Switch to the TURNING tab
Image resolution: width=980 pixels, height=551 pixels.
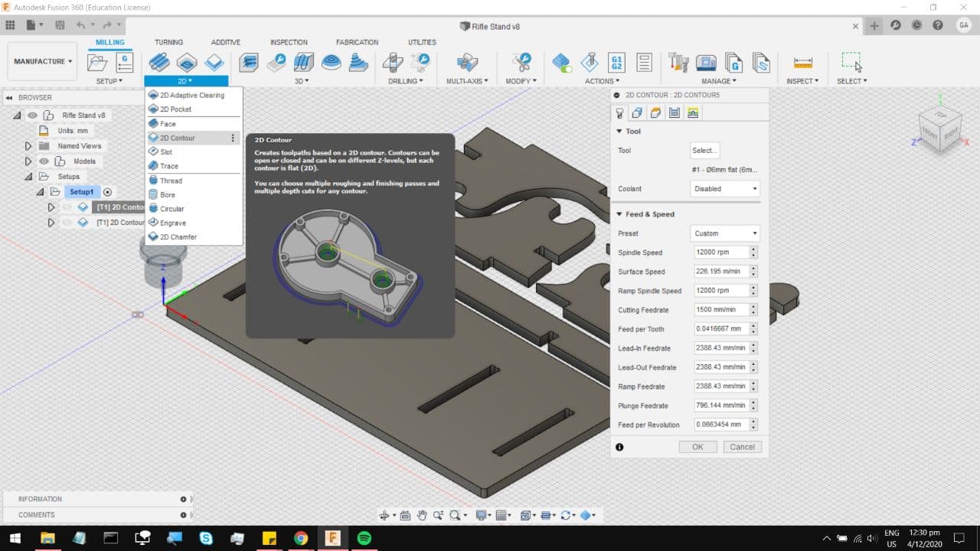[x=168, y=42]
